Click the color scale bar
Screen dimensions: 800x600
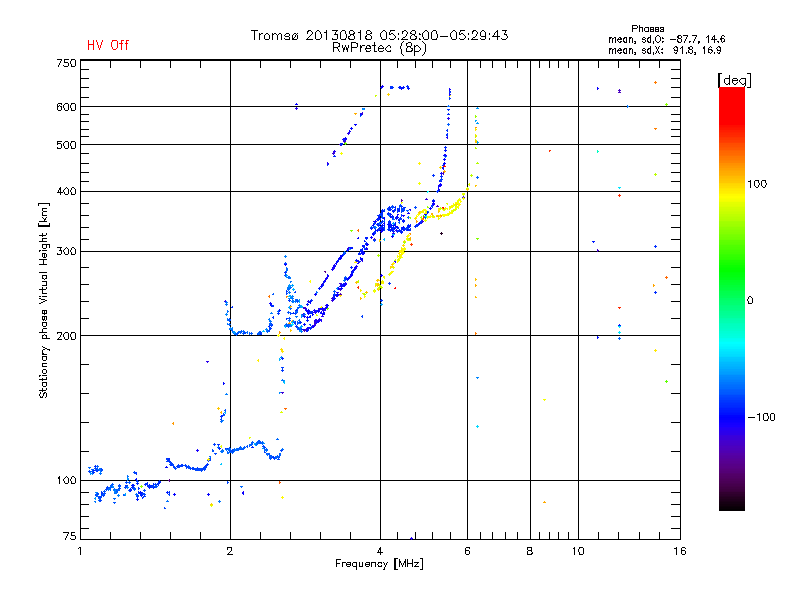coord(732,298)
